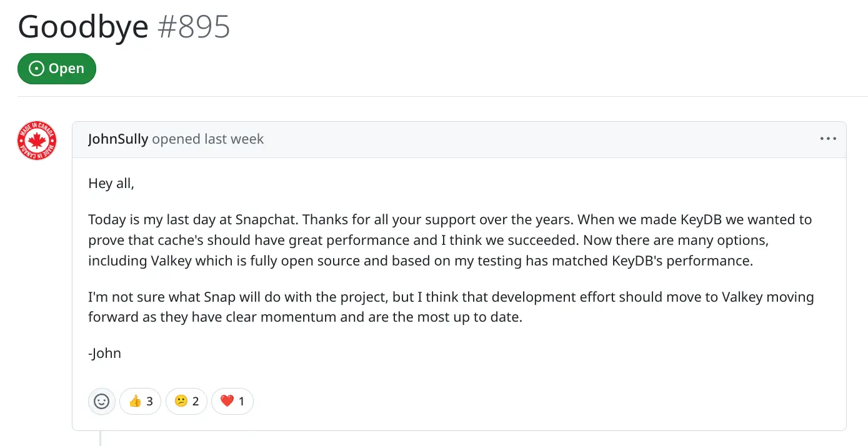
Task: Click the thumbs up reaction
Action: [141, 401]
